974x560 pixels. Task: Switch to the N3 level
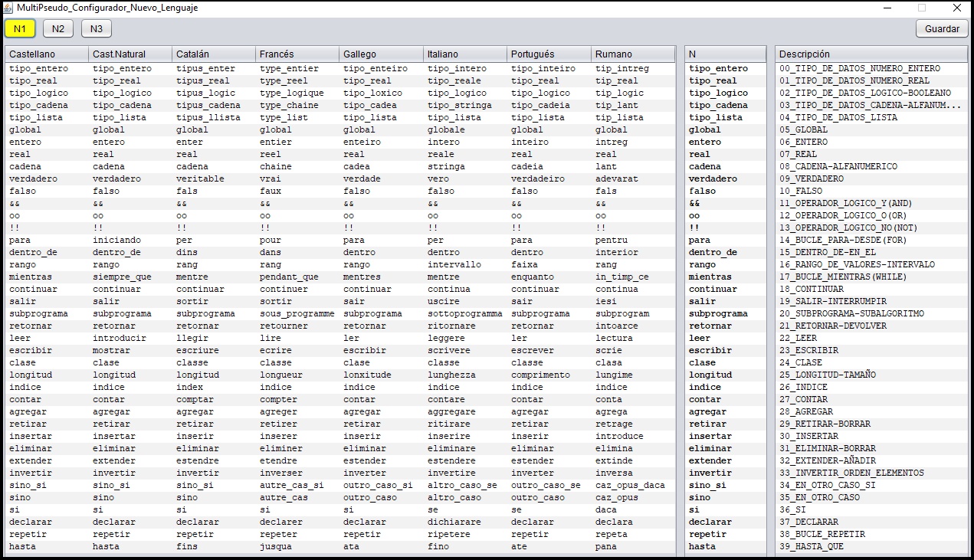click(x=96, y=28)
